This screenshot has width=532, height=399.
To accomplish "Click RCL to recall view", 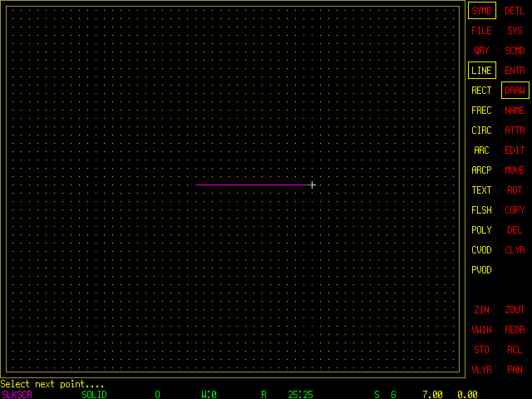I will point(515,350).
